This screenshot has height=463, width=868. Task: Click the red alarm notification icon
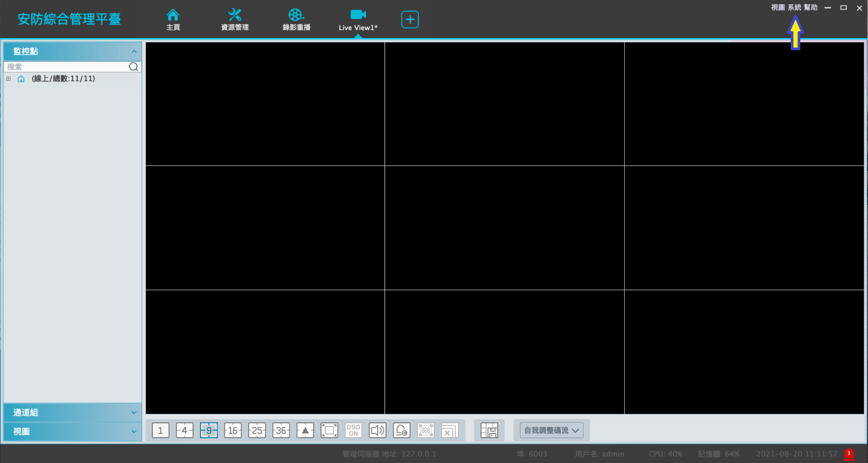pyautogui.click(x=849, y=453)
